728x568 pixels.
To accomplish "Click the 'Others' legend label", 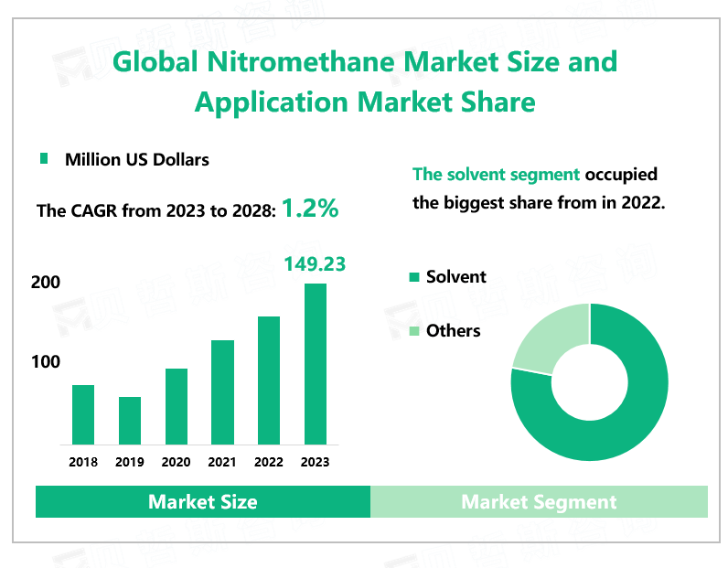I will [x=453, y=331].
